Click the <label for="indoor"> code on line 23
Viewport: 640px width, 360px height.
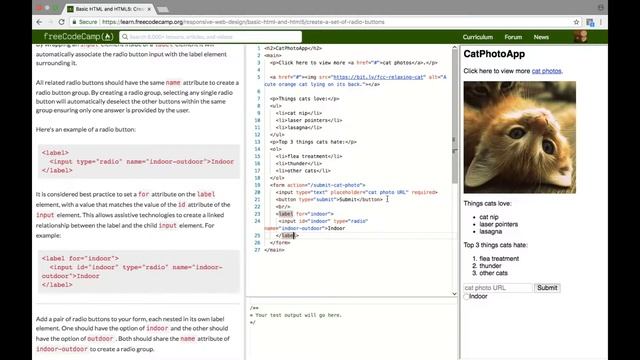[x=304, y=214]
